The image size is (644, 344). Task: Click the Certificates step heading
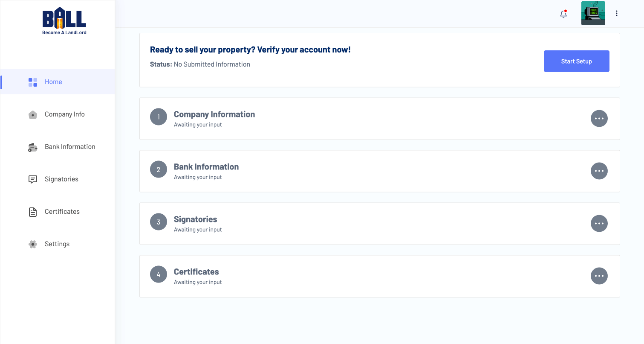(196, 272)
